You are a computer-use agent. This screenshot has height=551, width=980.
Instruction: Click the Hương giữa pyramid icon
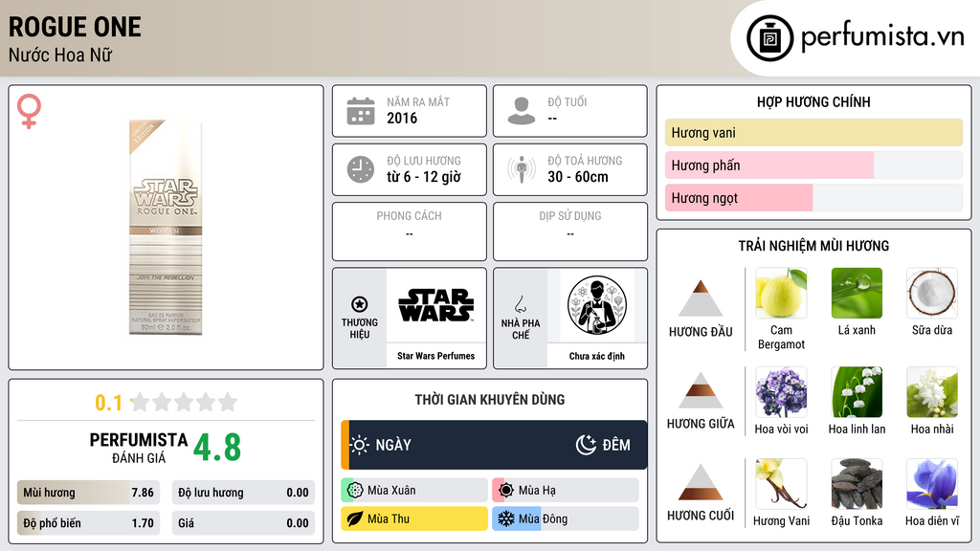(701, 390)
